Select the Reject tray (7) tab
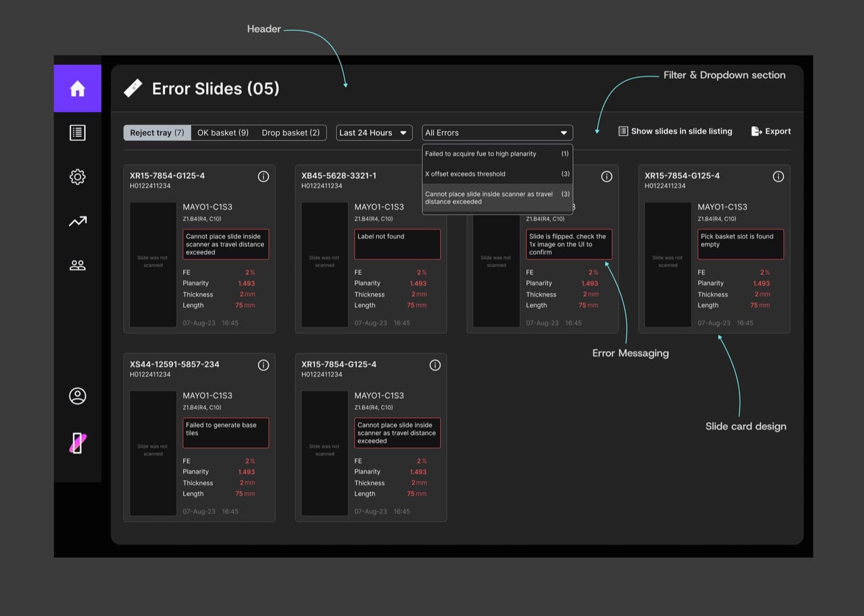 click(157, 133)
